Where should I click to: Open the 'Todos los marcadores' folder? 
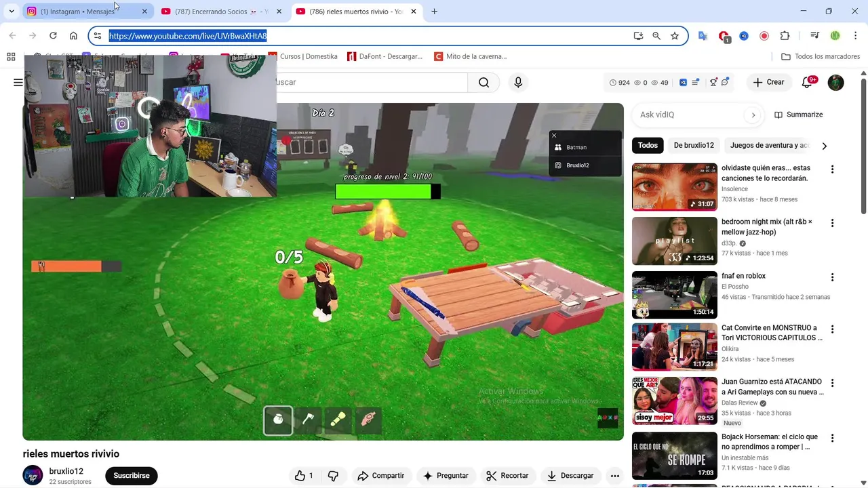pyautogui.click(x=821, y=57)
